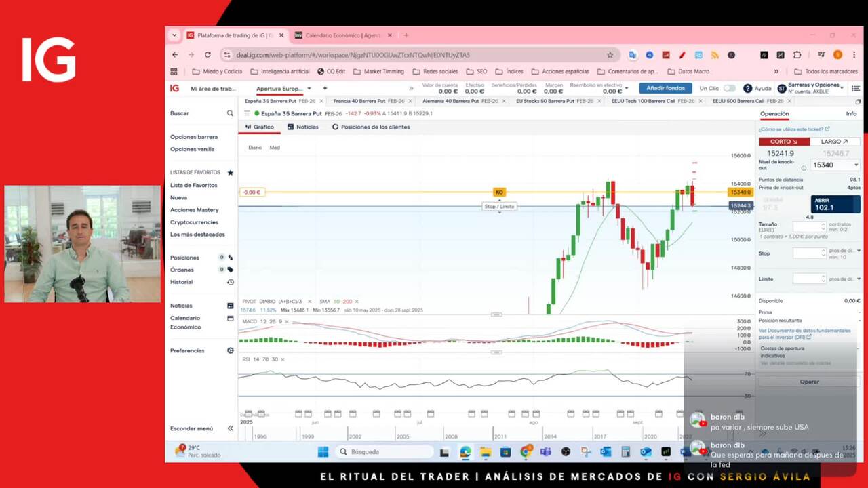The width and height of the screenshot is (868, 488).
Task: Open the Stop units dropdown
Action: (x=859, y=251)
